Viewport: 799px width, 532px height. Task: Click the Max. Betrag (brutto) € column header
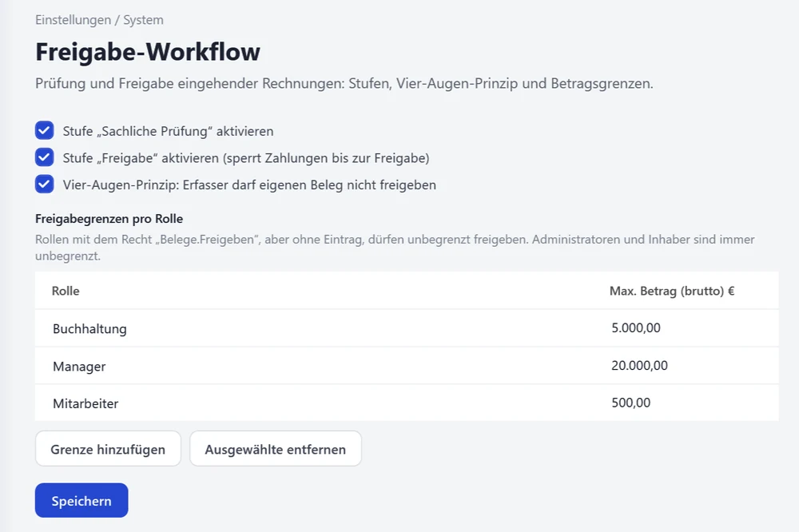tap(672, 291)
